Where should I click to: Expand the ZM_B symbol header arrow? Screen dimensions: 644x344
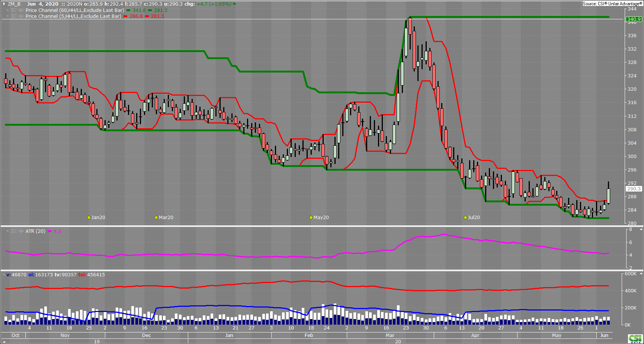4,4
